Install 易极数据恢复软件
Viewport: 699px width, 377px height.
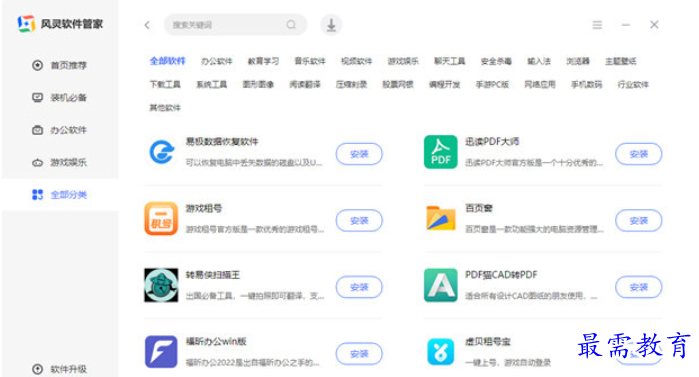359,154
